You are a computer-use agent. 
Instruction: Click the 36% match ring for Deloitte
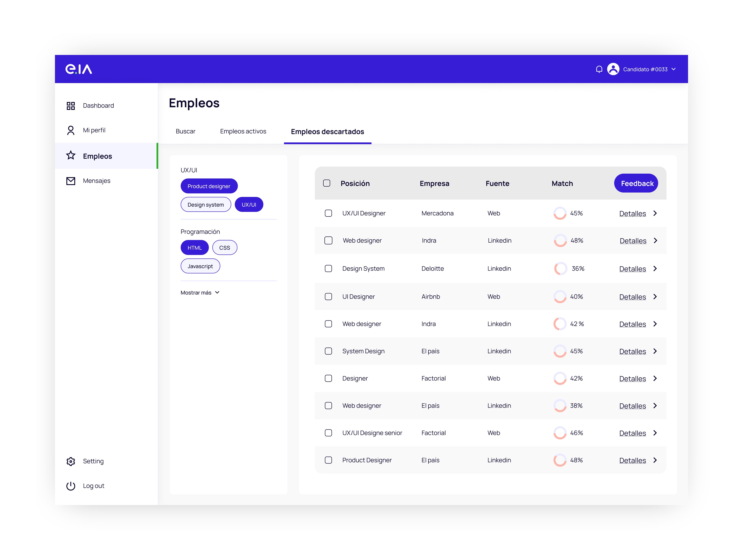(x=561, y=269)
